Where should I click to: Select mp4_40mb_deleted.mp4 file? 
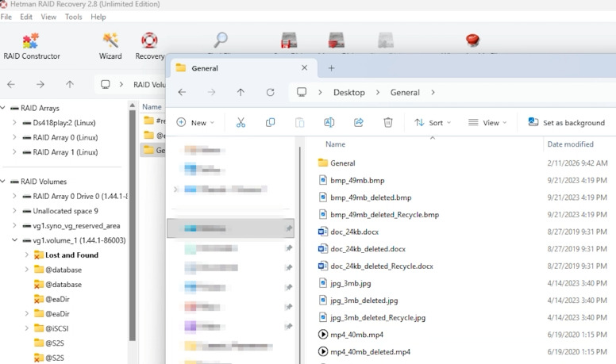[x=370, y=352]
